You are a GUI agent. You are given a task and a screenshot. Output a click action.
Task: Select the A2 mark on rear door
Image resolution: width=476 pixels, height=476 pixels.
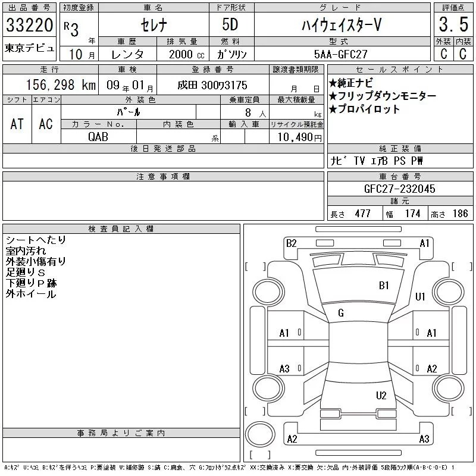[432, 369]
